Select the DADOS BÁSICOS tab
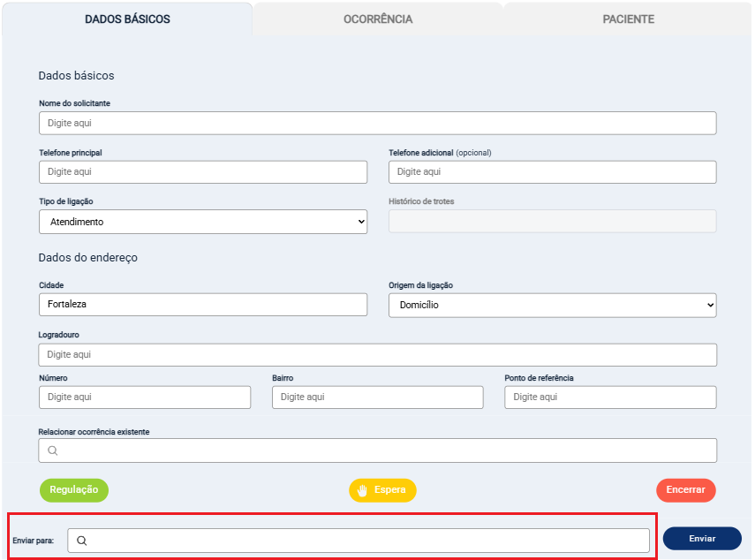 [x=127, y=19]
